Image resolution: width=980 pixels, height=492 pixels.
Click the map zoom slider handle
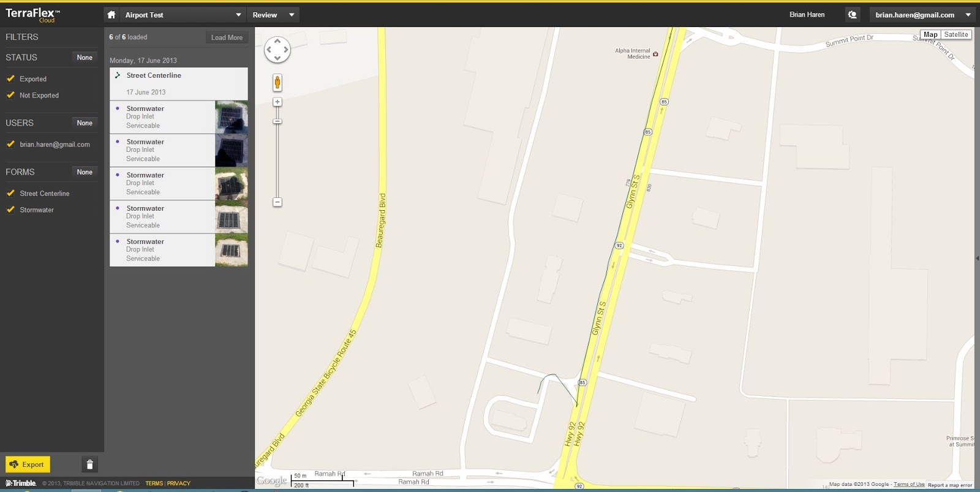click(x=277, y=121)
